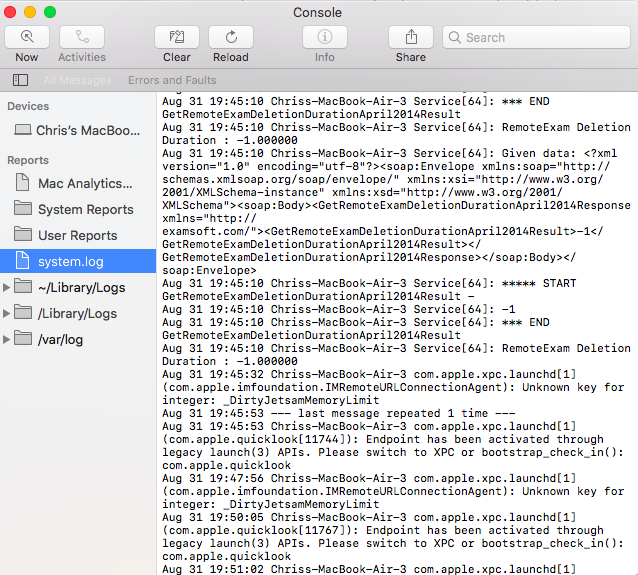Image resolution: width=638 pixels, height=575 pixels.
Task: Click the soap:Envelope> log line
Action: coord(209,271)
